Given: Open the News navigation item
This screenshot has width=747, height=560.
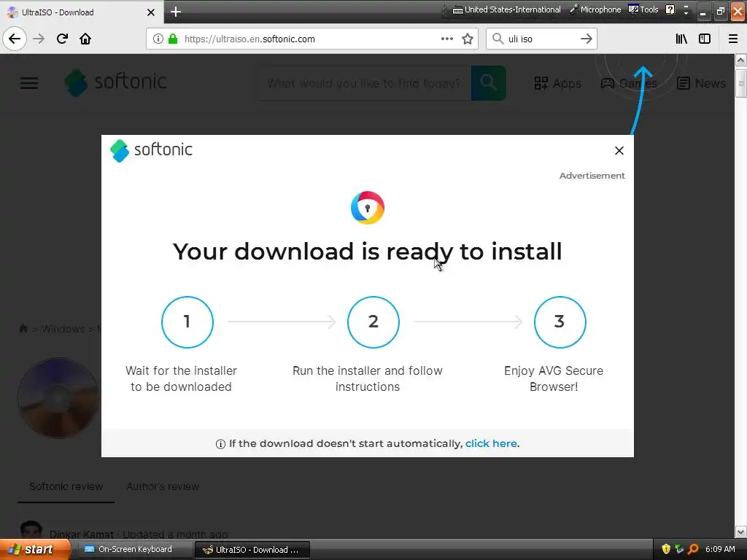Looking at the screenshot, I should coord(701,83).
